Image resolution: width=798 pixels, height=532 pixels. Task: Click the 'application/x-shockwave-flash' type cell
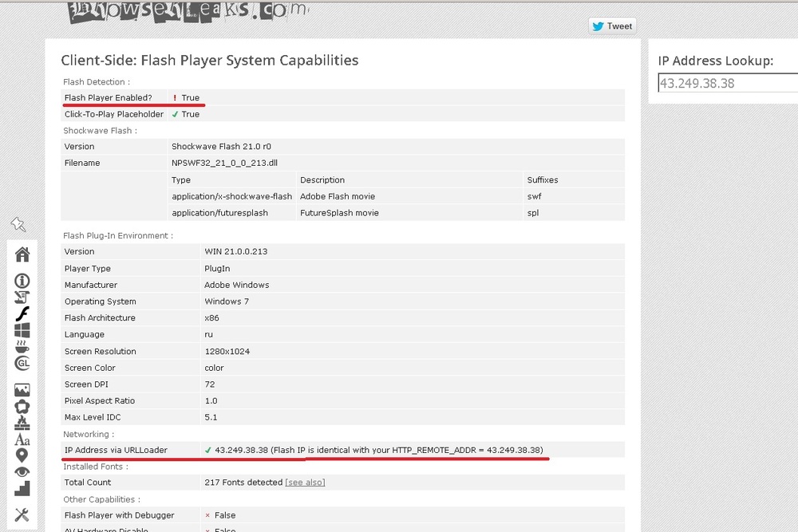coord(232,196)
